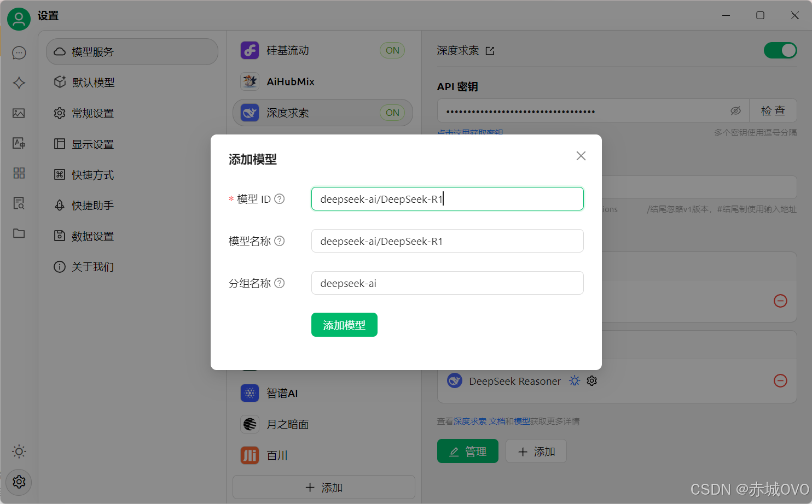Open DeepSeek Reasoner settings gear

coord(592,380)
